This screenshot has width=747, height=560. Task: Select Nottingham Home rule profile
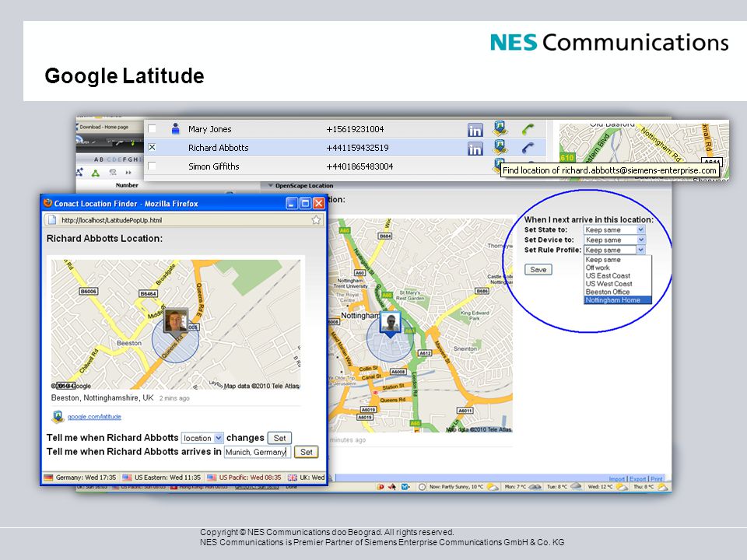(617, 300)
